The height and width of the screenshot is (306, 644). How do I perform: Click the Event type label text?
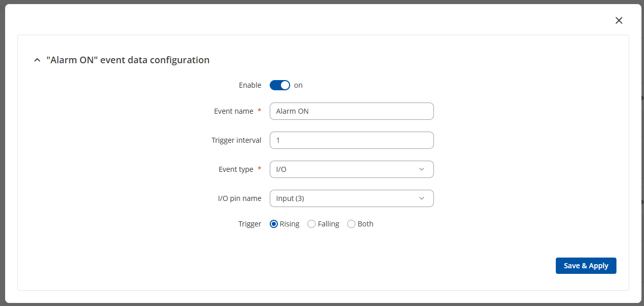click(236, 169)
